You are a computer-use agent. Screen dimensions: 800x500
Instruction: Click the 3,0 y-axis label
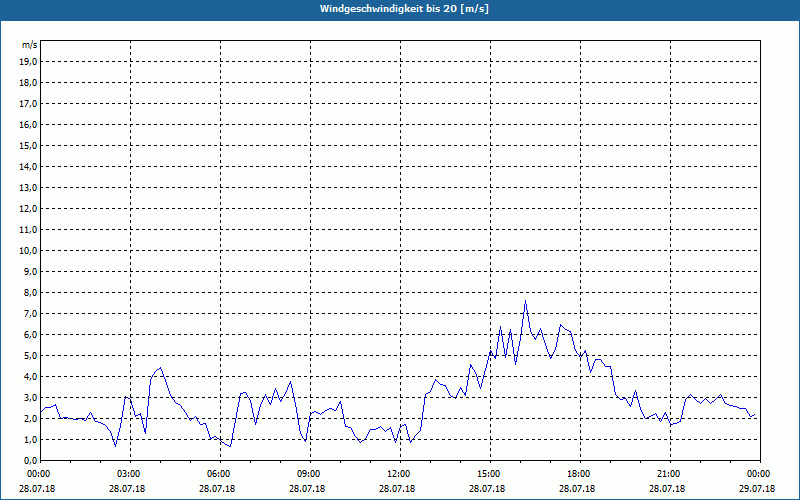click(31, 397)
